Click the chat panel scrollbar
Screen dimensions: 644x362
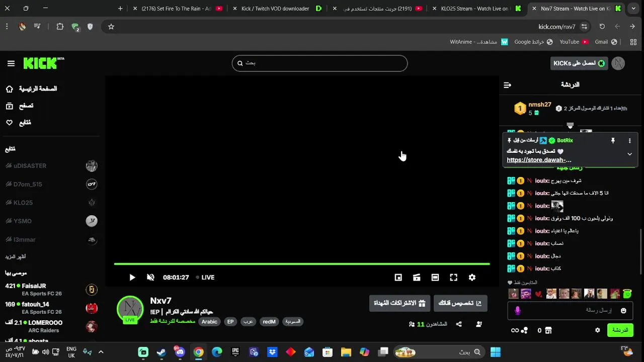coord(641,251)
